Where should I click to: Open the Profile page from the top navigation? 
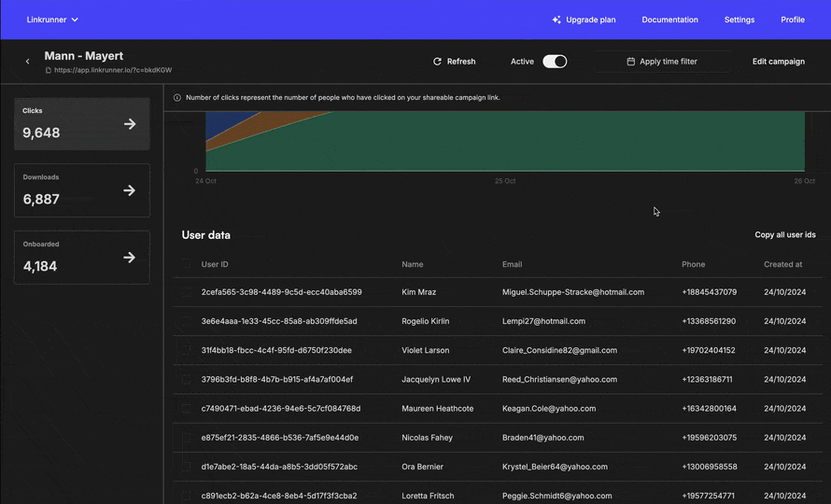click(x=792, y=20)
